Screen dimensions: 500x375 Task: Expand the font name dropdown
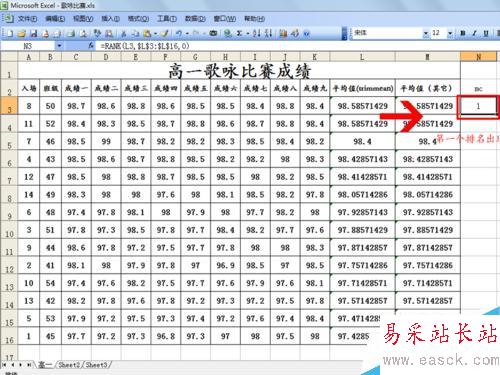[x=426, y=33]
